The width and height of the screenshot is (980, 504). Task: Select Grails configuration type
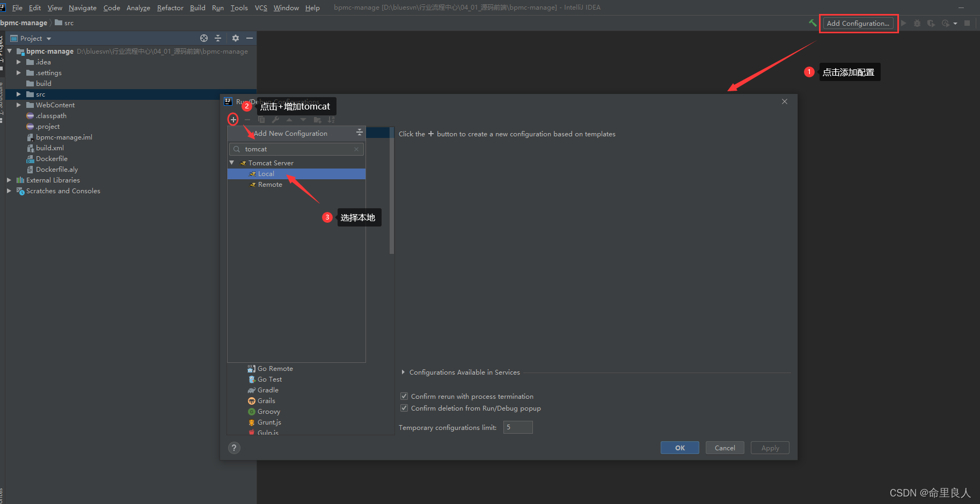point(261,401)
